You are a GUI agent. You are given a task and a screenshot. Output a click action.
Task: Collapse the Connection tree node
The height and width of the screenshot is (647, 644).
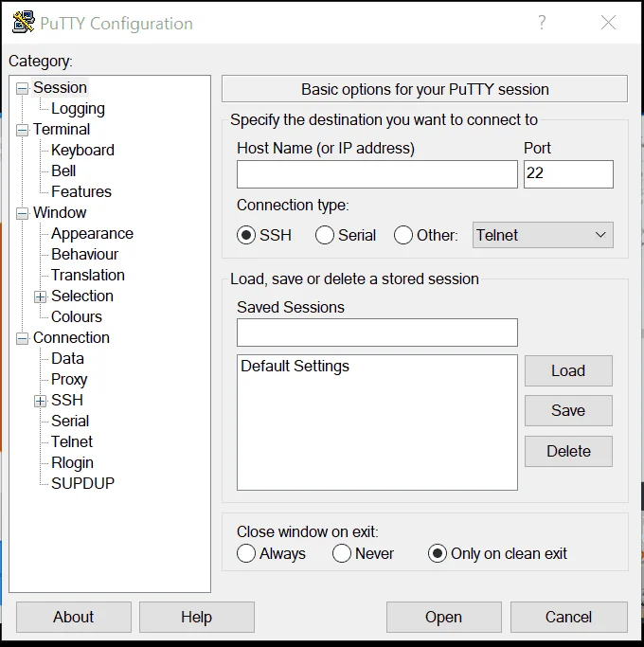point(22,338)
